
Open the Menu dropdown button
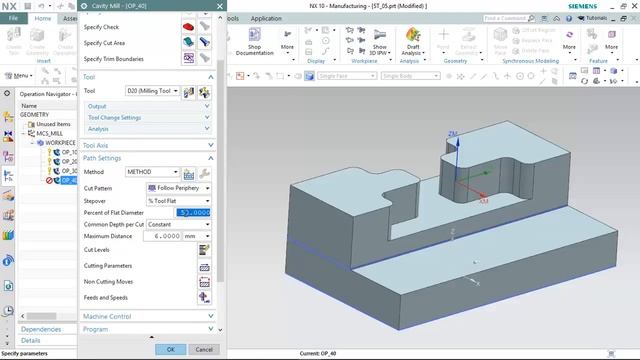(x=18, y=76)
